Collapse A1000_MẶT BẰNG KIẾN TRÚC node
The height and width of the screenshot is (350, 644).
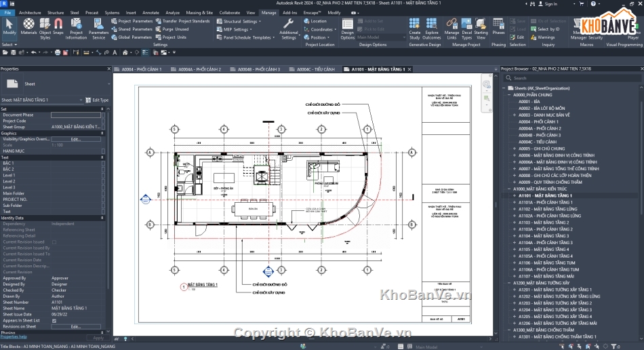click(509, 189)
